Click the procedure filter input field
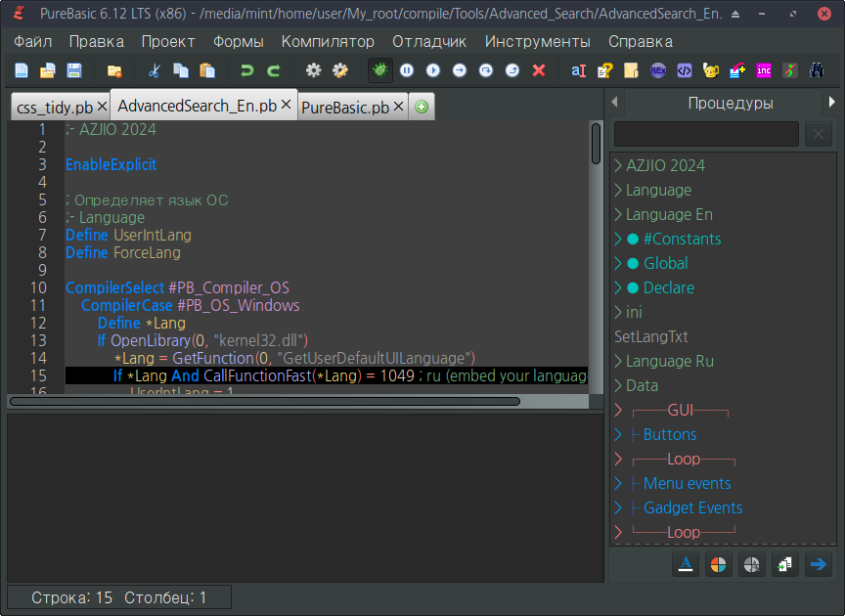The width and height of the screenshot is (845, 616). 706,134
